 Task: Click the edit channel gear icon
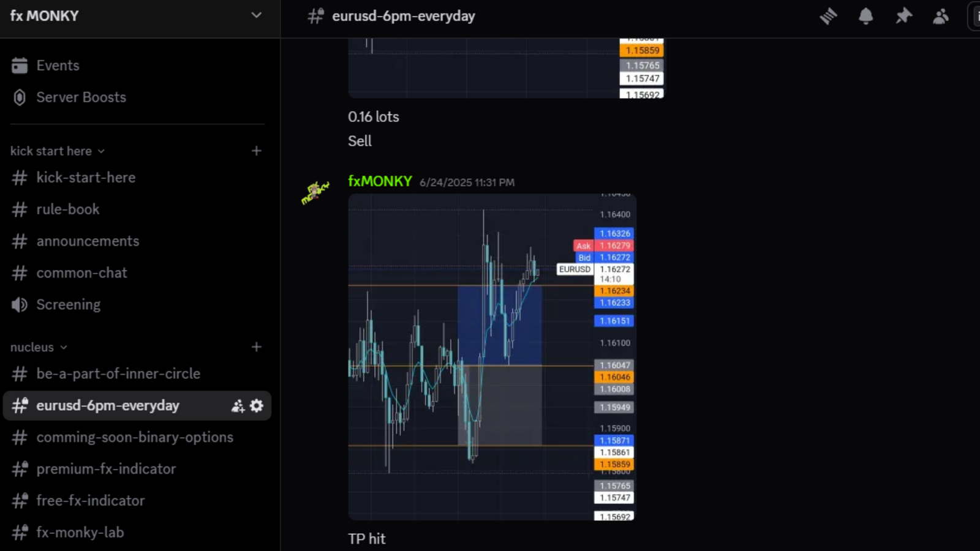pyautogui.click(x=257, y=406)
